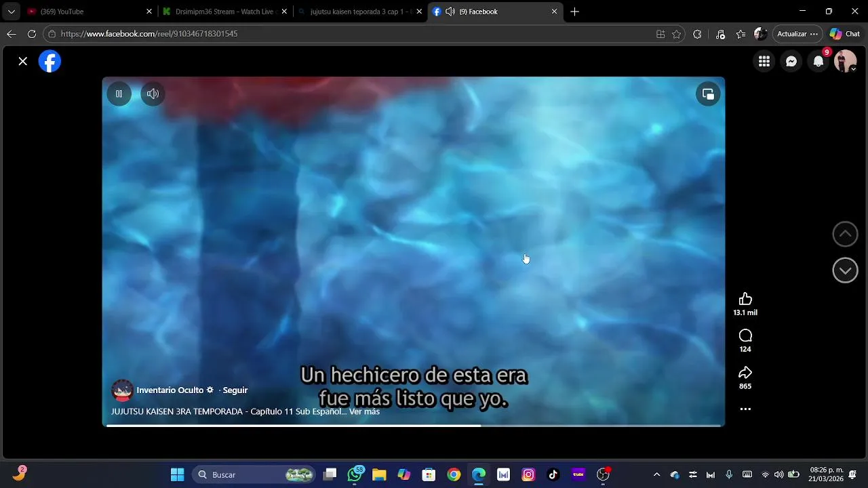This screenshot has width=868, height=488.
Task: Open the favorites list icon
Action: click(x=741, y=34)
